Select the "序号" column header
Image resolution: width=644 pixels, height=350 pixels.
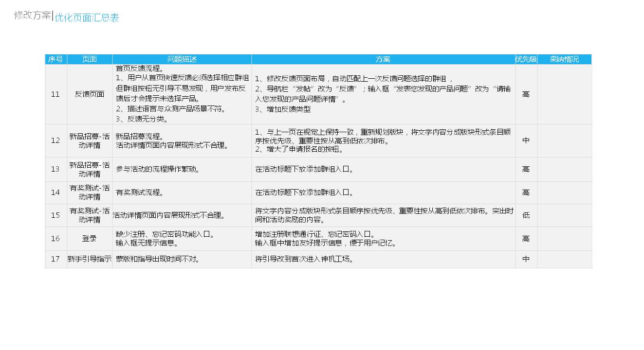[x=56, y=59]
